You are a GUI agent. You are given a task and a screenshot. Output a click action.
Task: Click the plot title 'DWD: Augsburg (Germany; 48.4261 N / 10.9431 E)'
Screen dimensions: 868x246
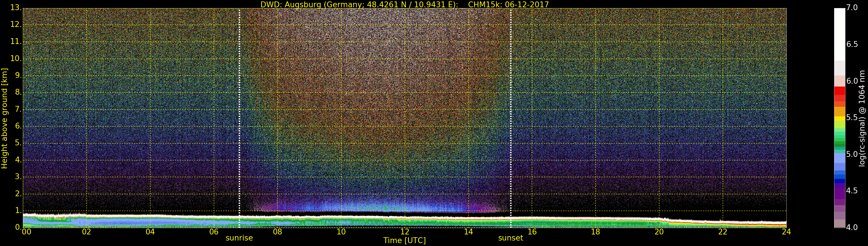pyautogui.click(x=359, y=4)
